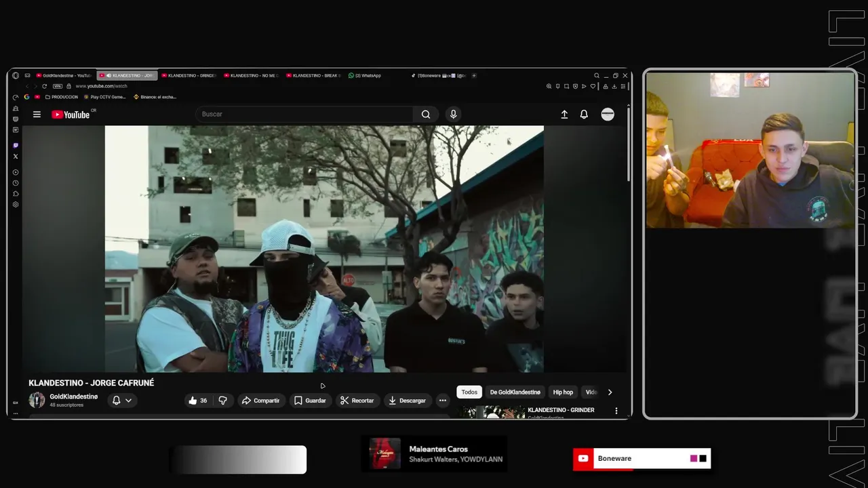This screenshot has height=488, width=868.
Task: Open the GoldKlandestino channel name link
Action: pos(74,396)
